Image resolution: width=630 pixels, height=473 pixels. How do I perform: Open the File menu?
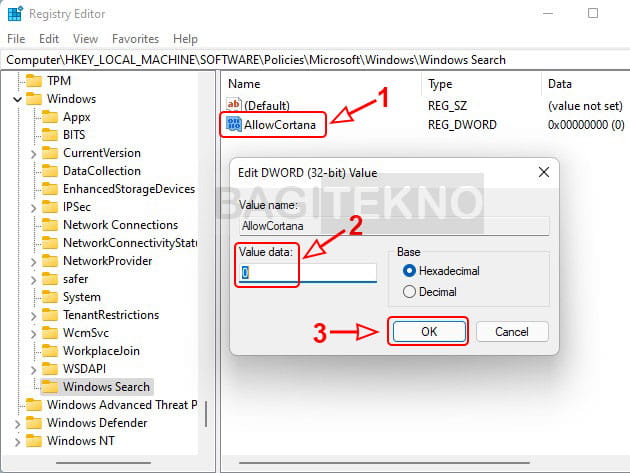pos(16,39)
